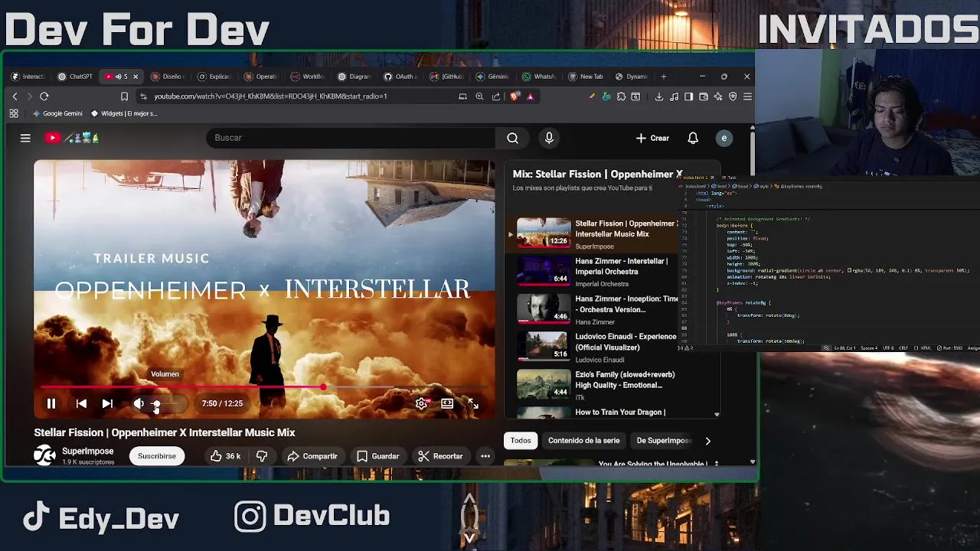Switch to OAuth GitHub tab
The height and width of the screenshot is (551, 980).
[x=400, y=77]
